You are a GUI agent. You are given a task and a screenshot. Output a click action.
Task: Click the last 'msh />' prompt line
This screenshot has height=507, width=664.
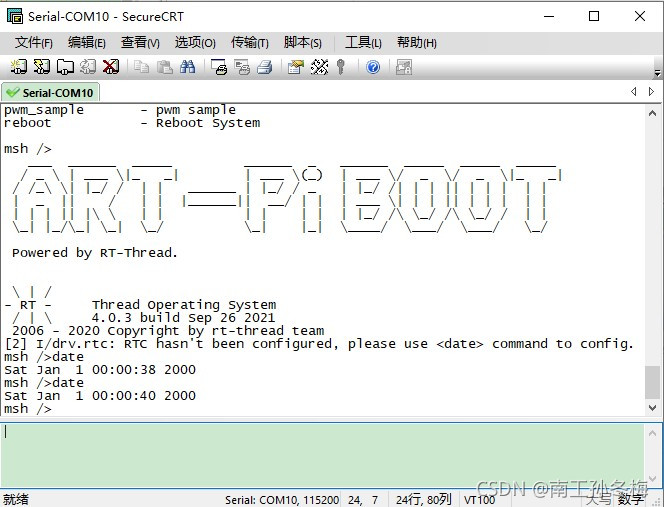click(28, 408)
